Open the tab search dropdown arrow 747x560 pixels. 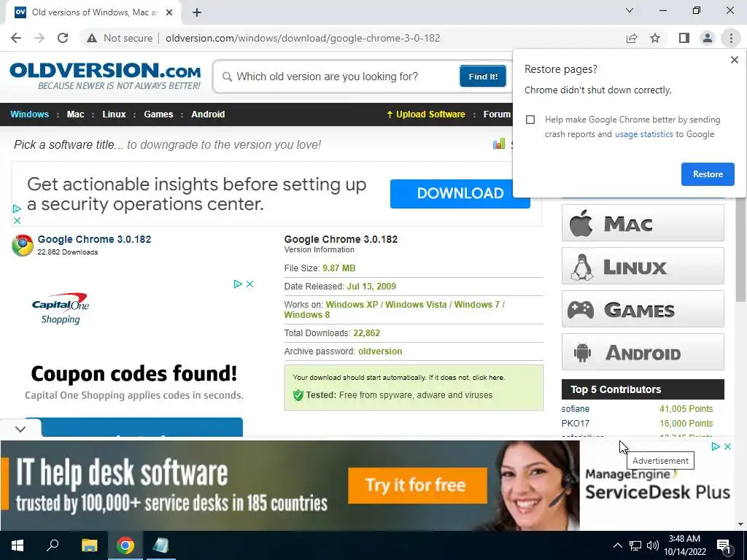pos(630,10)
